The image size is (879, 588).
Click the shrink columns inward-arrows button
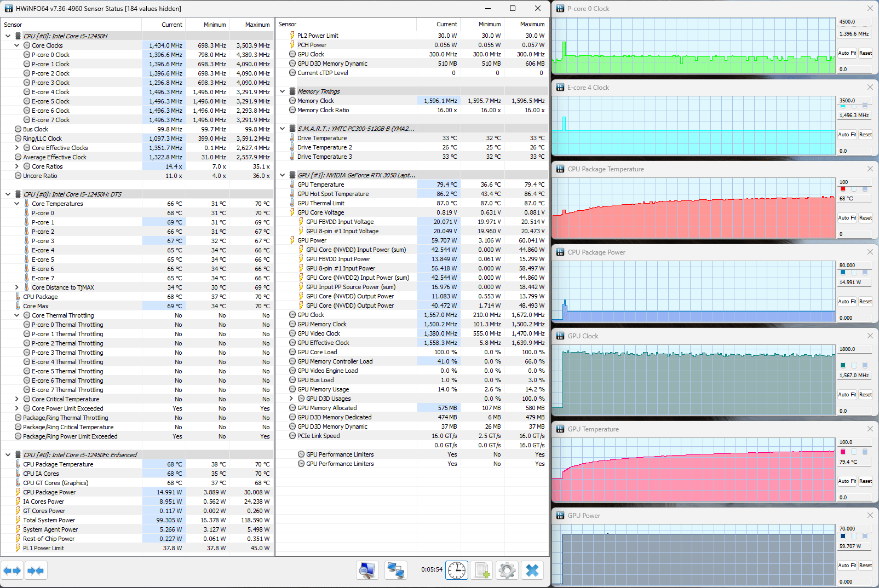tap(36, 570)
